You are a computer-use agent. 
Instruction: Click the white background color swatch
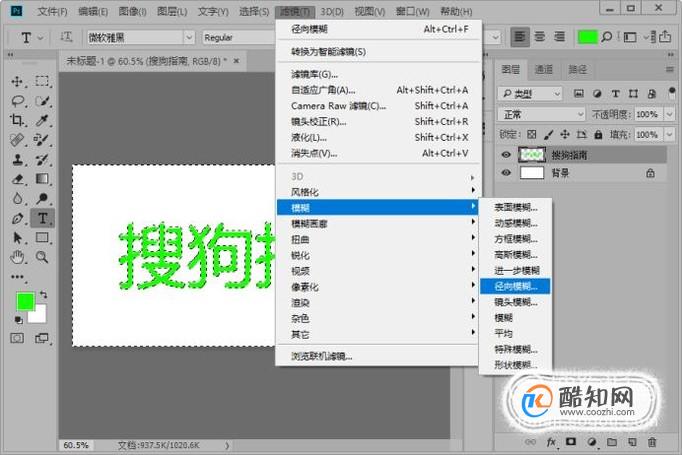[40, 316]
